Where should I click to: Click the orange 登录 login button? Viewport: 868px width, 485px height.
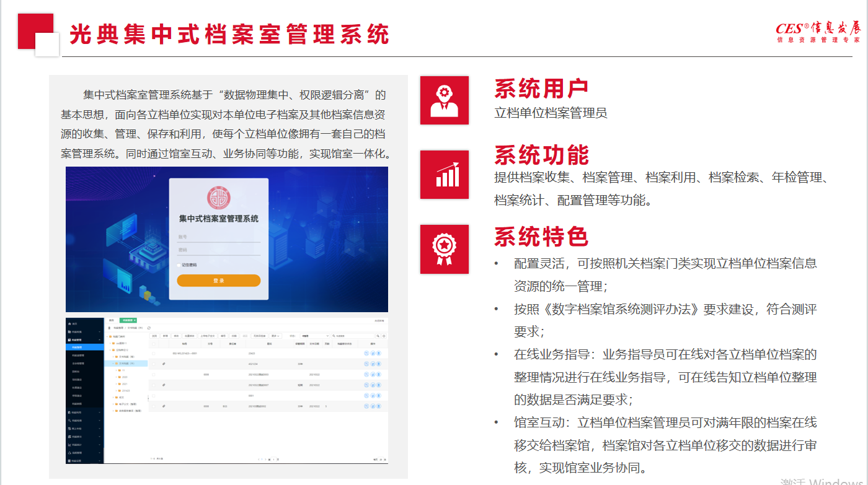(219, 281)
